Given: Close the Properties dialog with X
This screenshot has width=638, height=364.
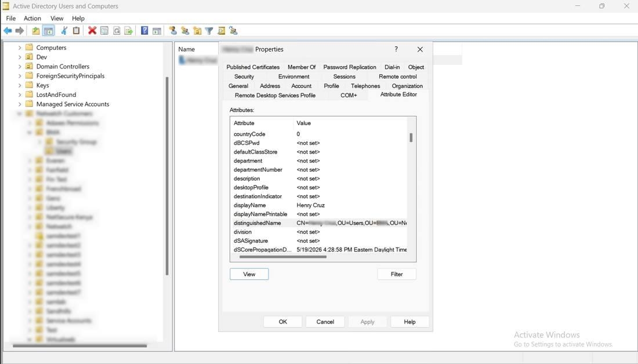Looking at the screenshot, I should pyautogui.click(x=420, y=49).
